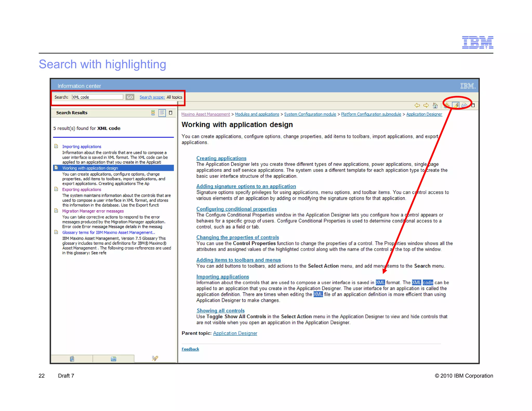This screenshot has width=532, height=411.
Task: Maximize the Search Results pane
Action: 171,113
